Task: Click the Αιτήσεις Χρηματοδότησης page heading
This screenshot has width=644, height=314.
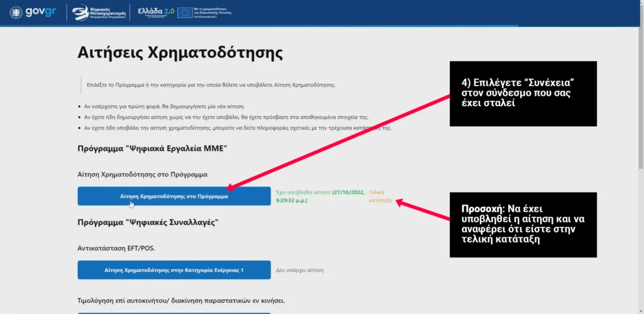Action: click(x=180, y=53)
